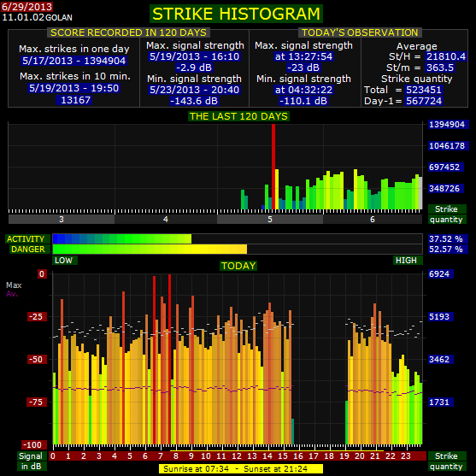Image resolution: width=476 pixels, height=476 pixels.
Task: Click the -110.1 dB value
Action: pos(303,101)
